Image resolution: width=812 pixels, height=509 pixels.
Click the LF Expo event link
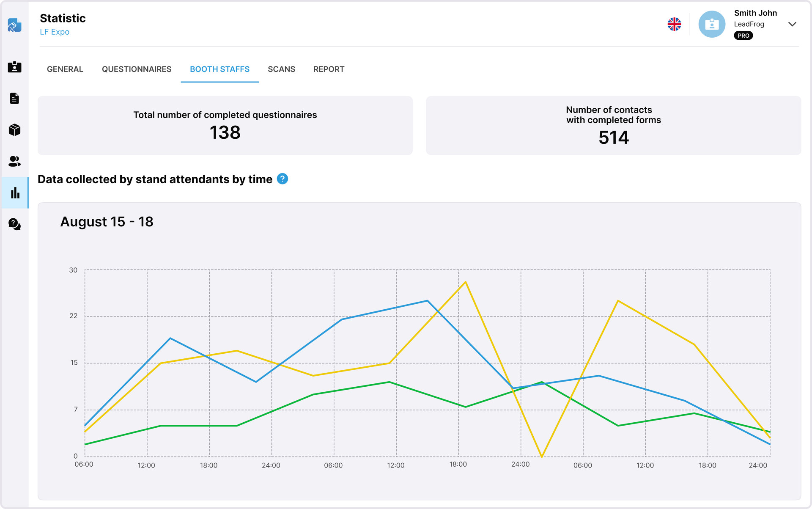[x=55, y=32]
